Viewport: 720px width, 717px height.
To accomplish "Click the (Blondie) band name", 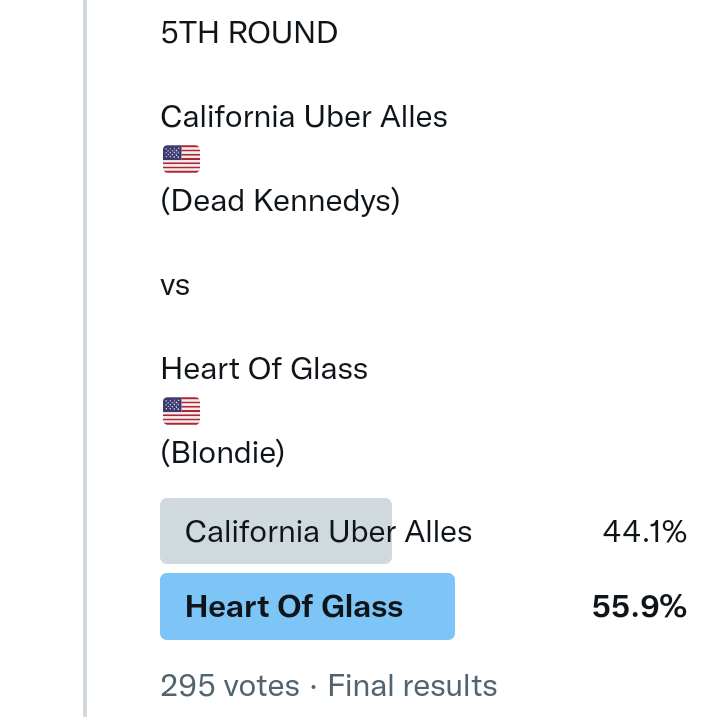I will tap(223, 453).
